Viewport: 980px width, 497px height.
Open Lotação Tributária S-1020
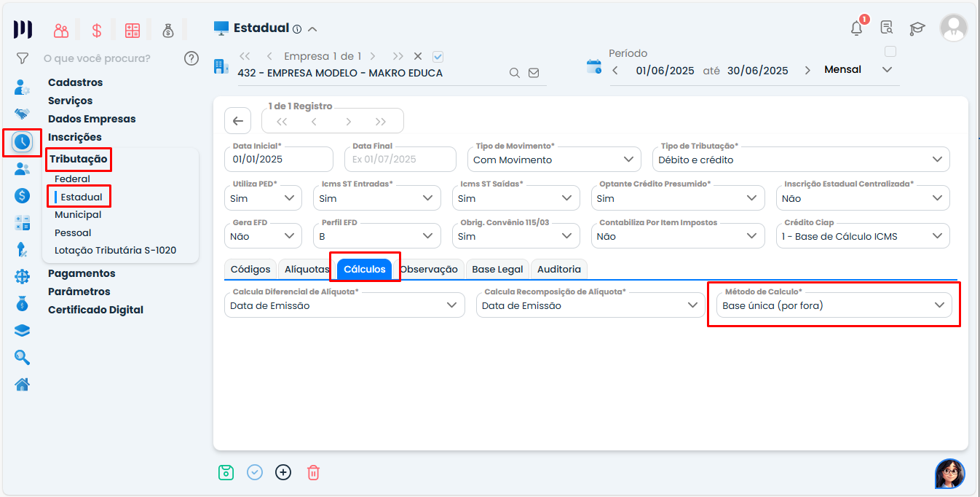click(115, 250)
